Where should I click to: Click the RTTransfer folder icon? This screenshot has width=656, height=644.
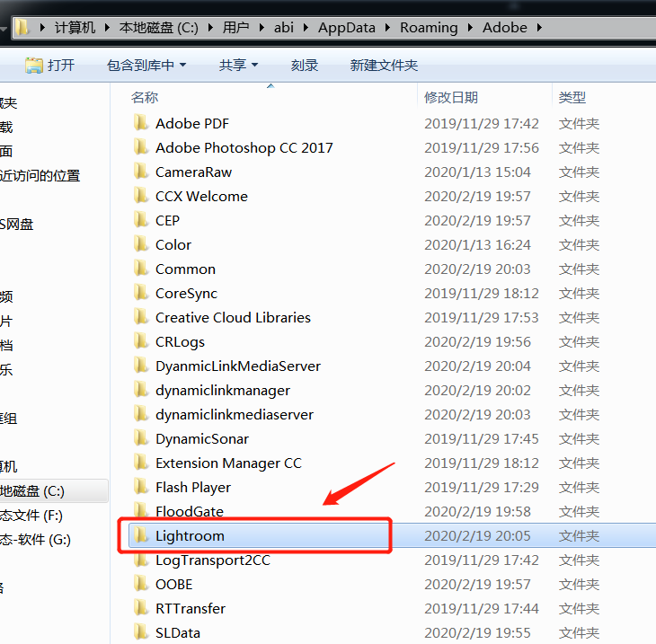coord(141,608)
